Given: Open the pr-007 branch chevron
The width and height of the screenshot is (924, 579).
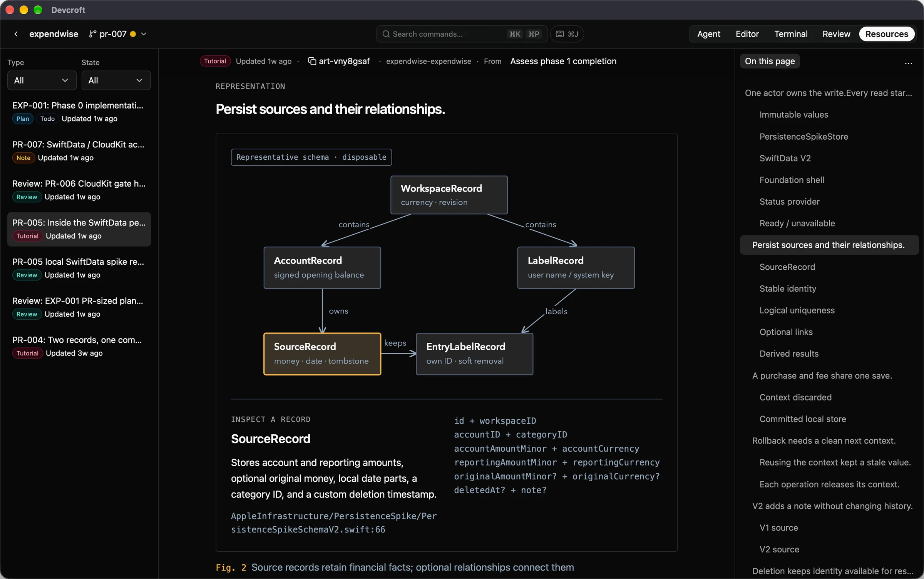Looking at the screenshot, I should click(144, 34).
